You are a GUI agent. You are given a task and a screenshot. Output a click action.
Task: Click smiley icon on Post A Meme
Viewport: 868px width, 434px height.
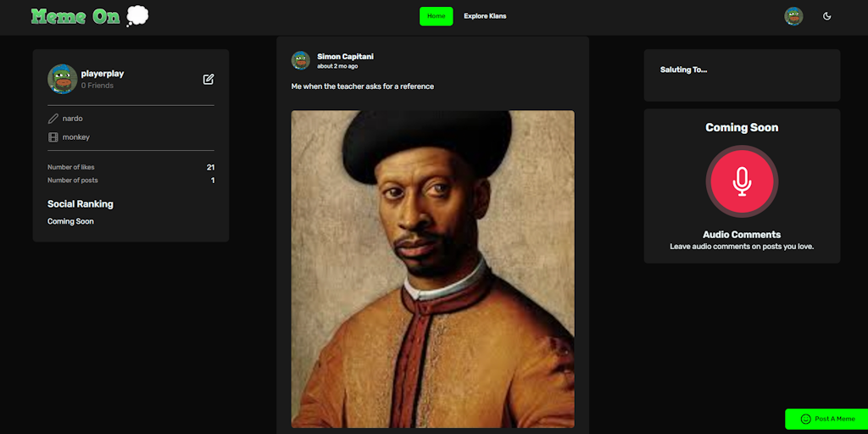point(805,419)
